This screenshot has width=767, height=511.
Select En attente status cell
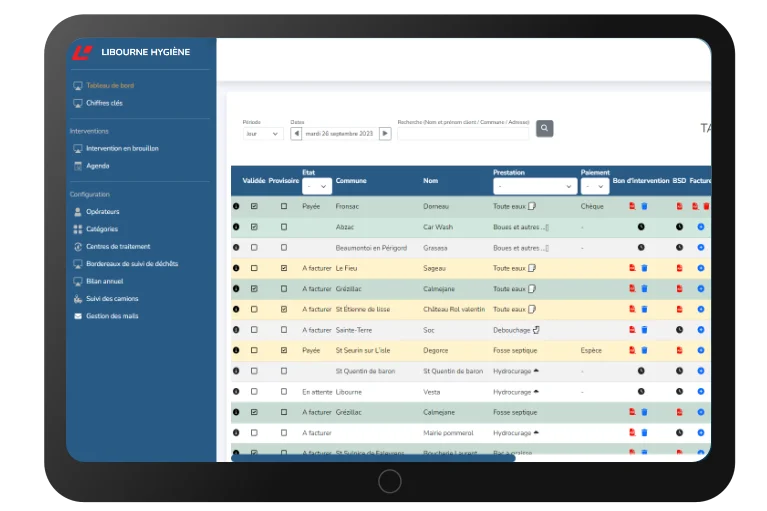click(x=317, y=392)
